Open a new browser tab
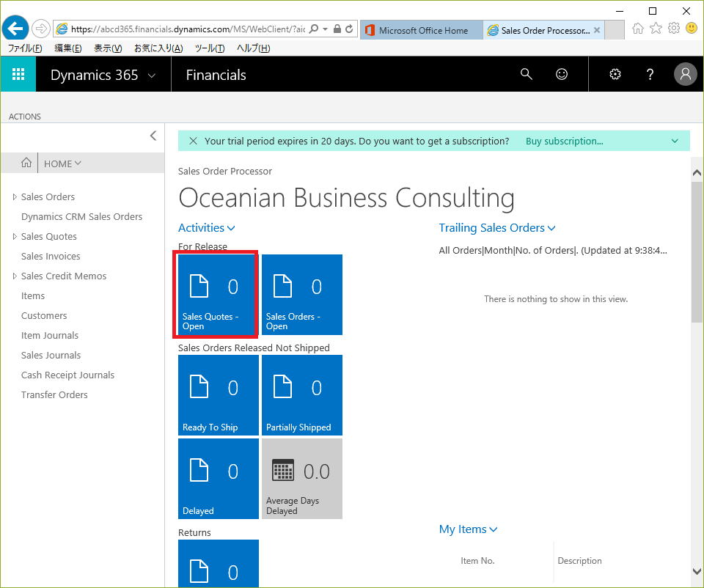The width and height of the screenshot is (704, 588). tap(615, 30)
